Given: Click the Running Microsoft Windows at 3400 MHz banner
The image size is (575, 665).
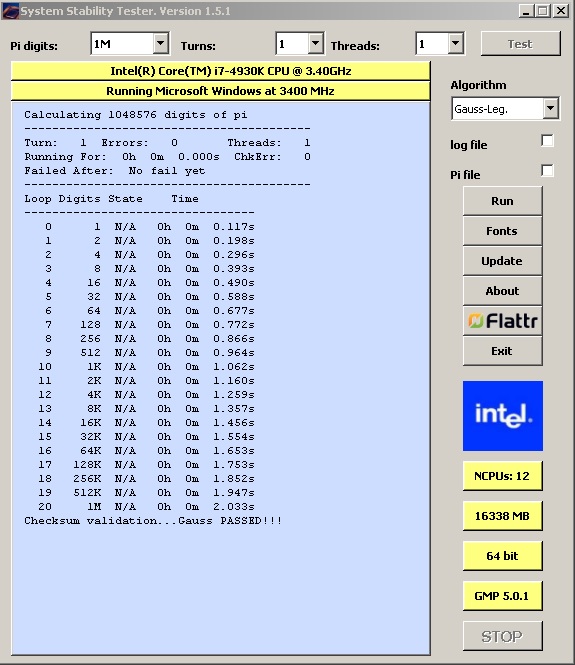Looking at the screenshot, I should tap(221, 91).
